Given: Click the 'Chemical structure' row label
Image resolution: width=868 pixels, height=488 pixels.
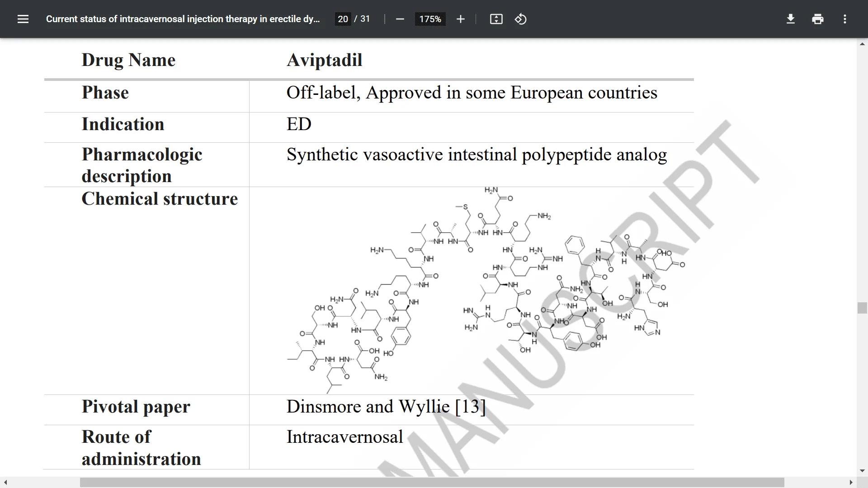Looking at the screenshot, I should click(x=160, y=199).
